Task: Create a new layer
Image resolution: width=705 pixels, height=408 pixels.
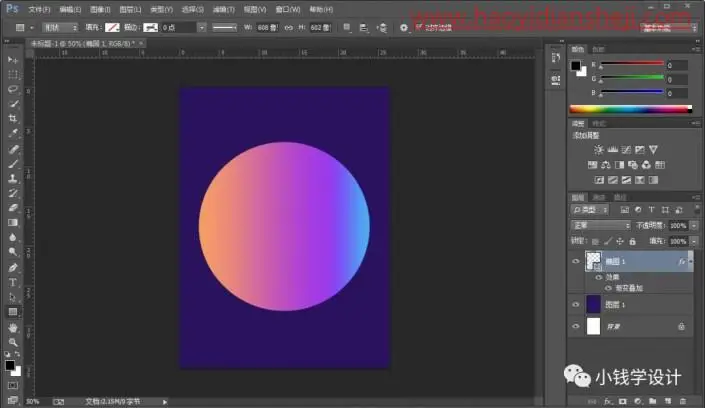Action: coord(668,401)
